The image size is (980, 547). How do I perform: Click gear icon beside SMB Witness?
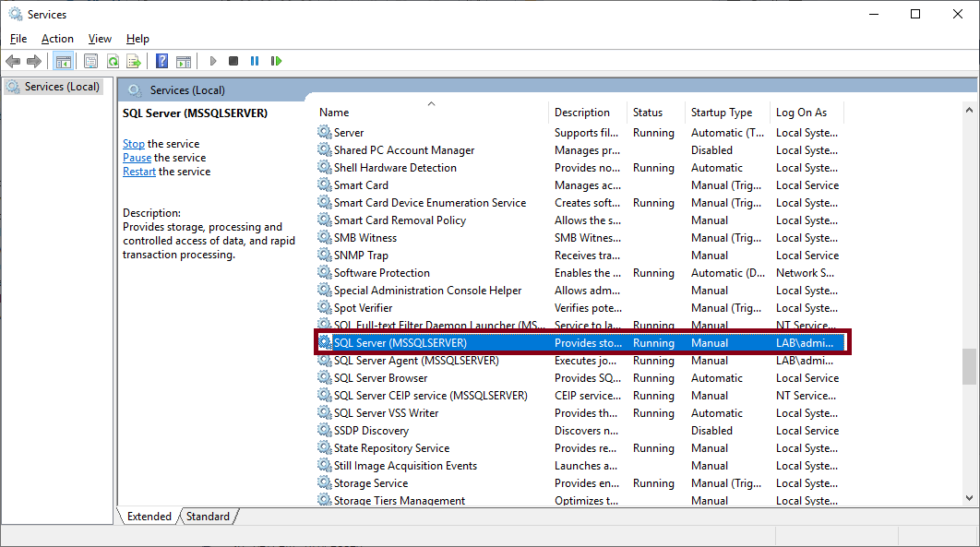[x=325, y=237]
